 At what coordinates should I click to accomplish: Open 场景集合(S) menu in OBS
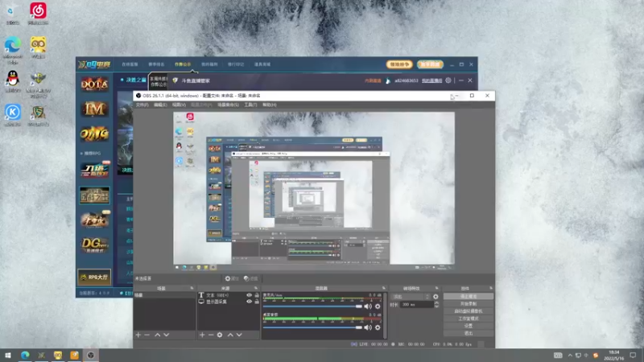[x=228, y=105]
